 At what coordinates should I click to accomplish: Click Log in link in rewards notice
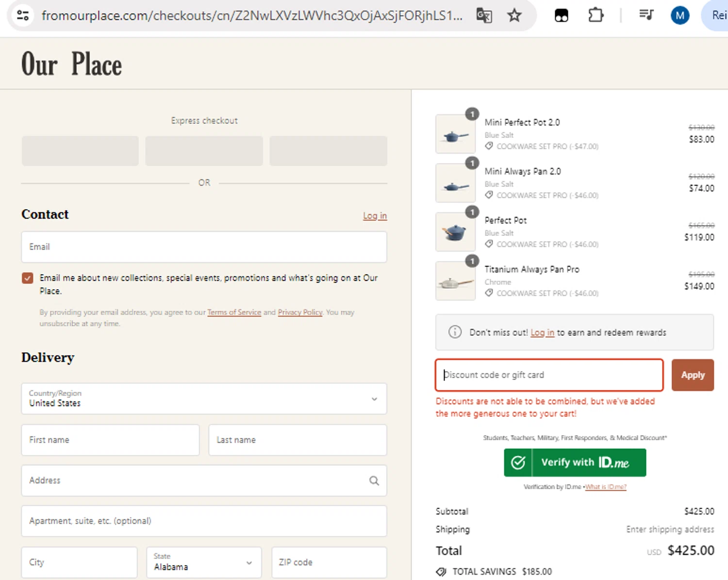542,332
